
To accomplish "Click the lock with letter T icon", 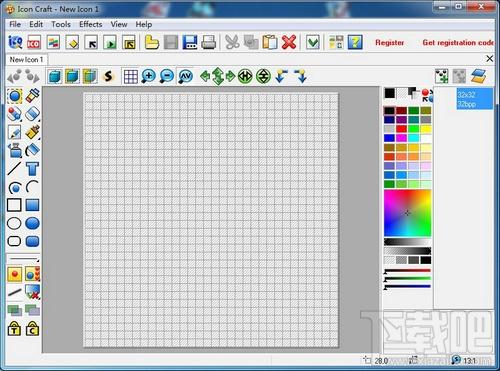I will click(14, 329).
